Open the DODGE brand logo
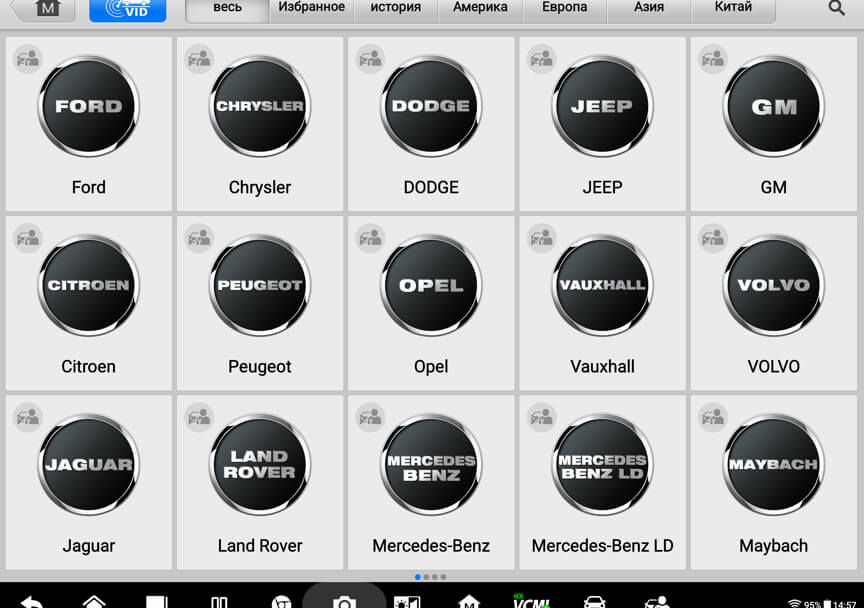Viewport: 864px width, 608px height. tap(431, 106)
